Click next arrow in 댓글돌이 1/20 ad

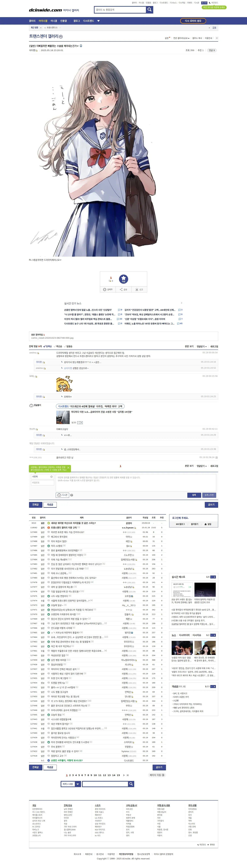81,423
